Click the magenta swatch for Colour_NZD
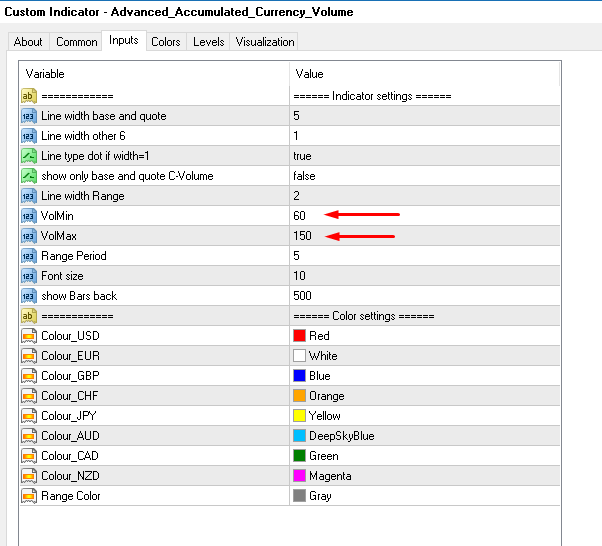602x546 pixels. coord(299,476)
